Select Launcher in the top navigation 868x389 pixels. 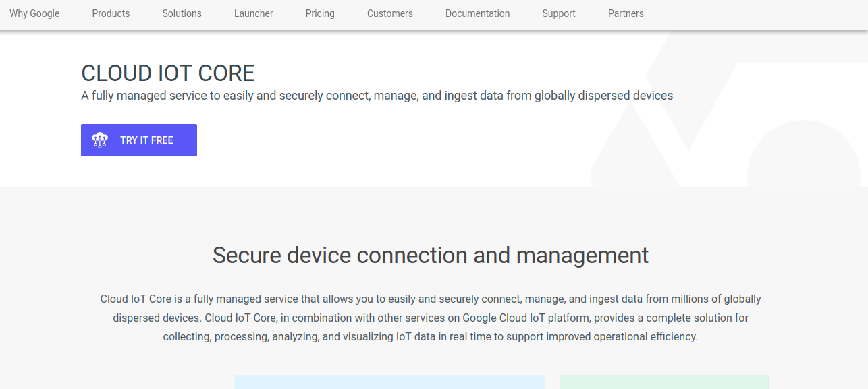click(254, 13)
